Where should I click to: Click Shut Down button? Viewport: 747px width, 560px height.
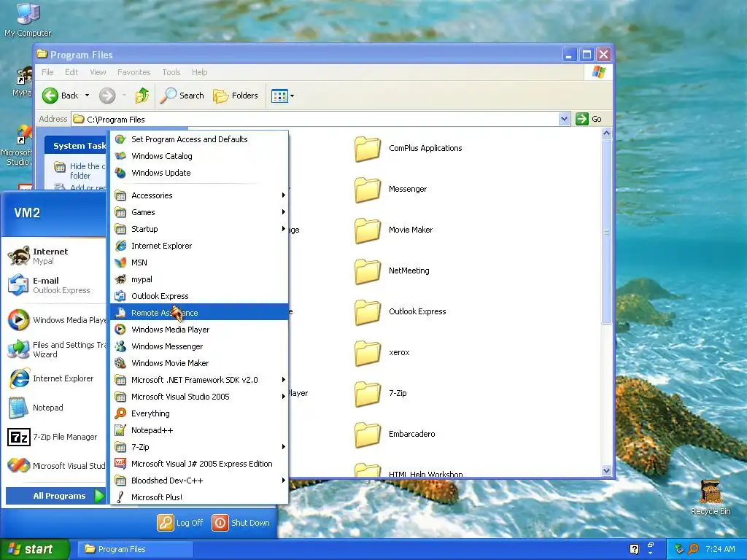(241, 523)
